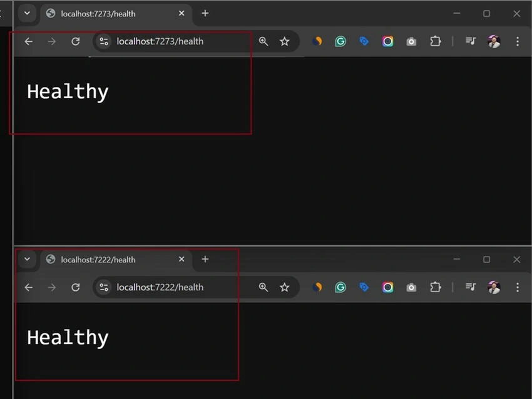Image resolution: width=532 pixels, height=399 pixels.
Task: Minimize the localhost:7273 browser window
Action: [457, 13]
